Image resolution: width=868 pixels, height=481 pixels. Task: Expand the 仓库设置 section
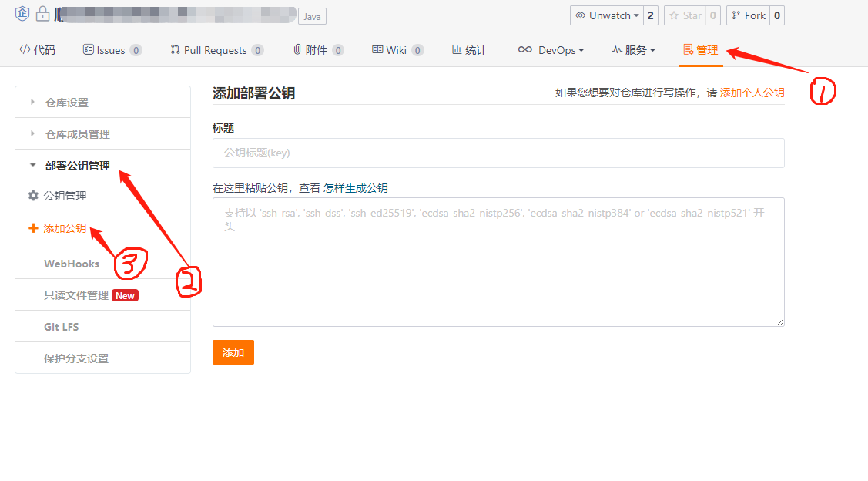tap(103, 102)
